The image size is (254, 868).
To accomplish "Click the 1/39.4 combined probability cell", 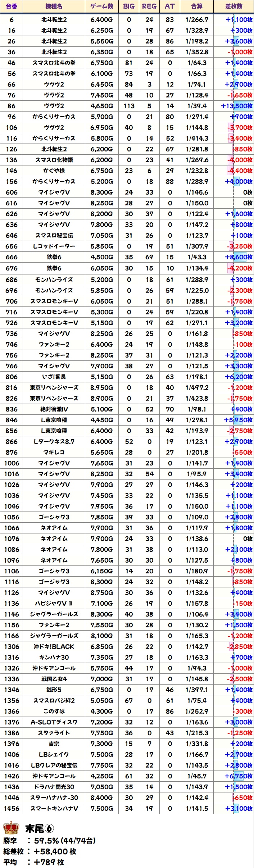I will [197, 106].
